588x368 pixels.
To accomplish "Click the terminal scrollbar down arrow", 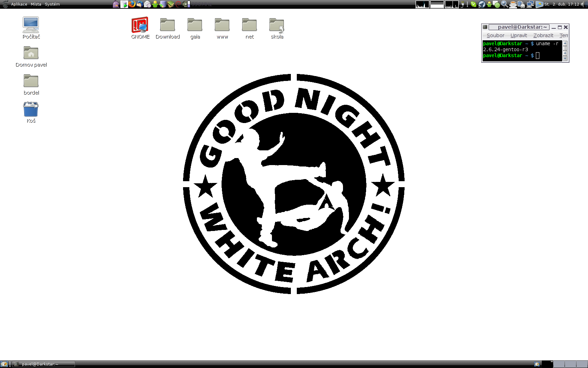I will (565, 59).
